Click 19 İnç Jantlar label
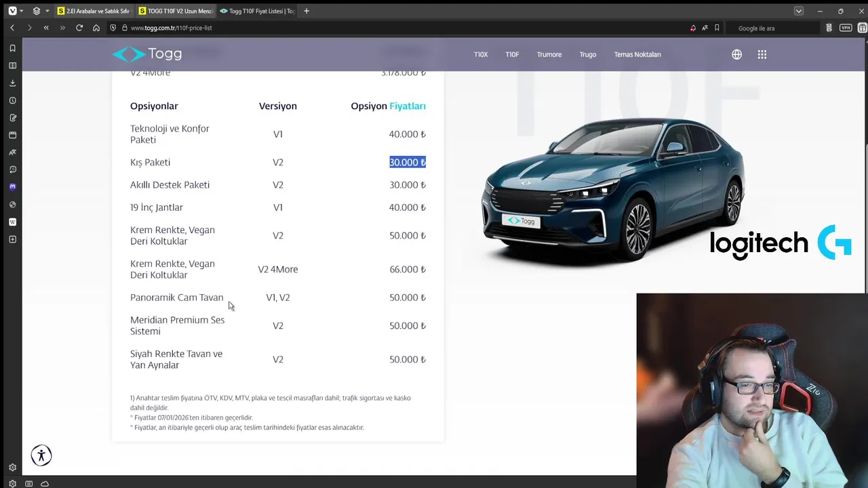 pos(156,207)
